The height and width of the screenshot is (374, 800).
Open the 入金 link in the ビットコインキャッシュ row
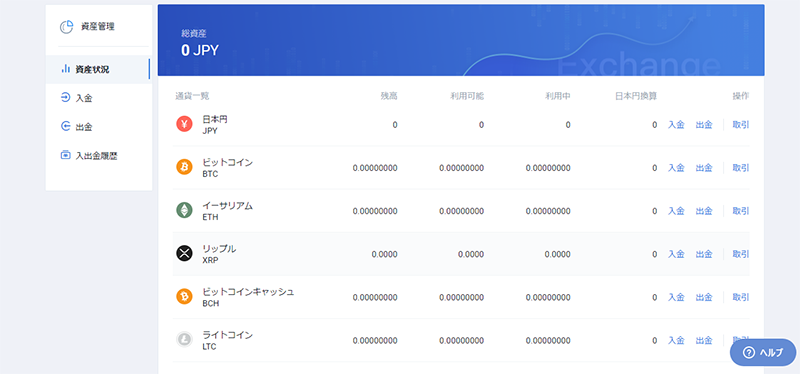676,297
